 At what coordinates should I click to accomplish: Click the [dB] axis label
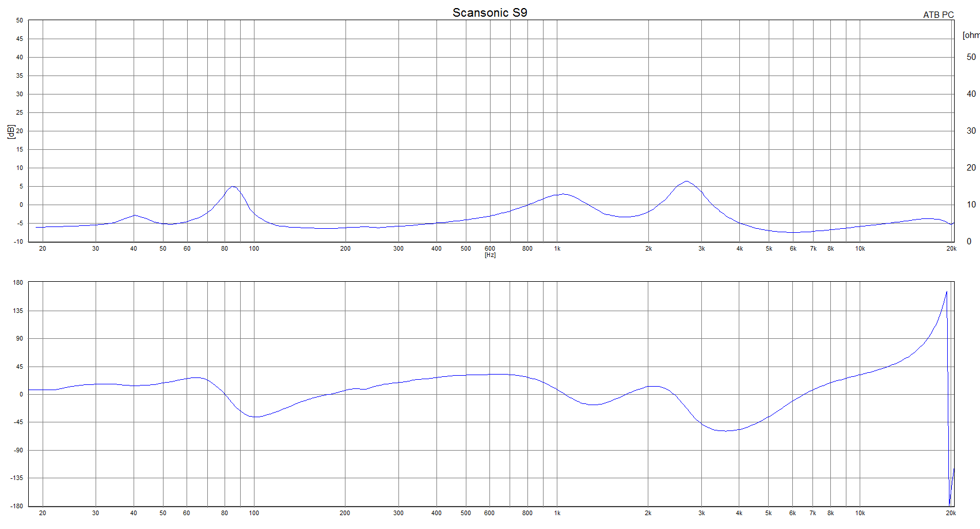pyautogui.click(x=11, y=132)
